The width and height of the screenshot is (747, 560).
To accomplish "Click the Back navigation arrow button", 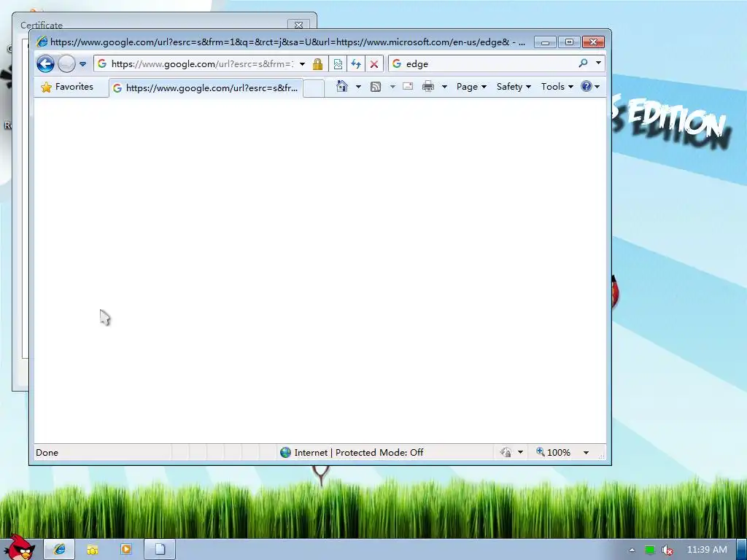I will (x=46, y=64).
